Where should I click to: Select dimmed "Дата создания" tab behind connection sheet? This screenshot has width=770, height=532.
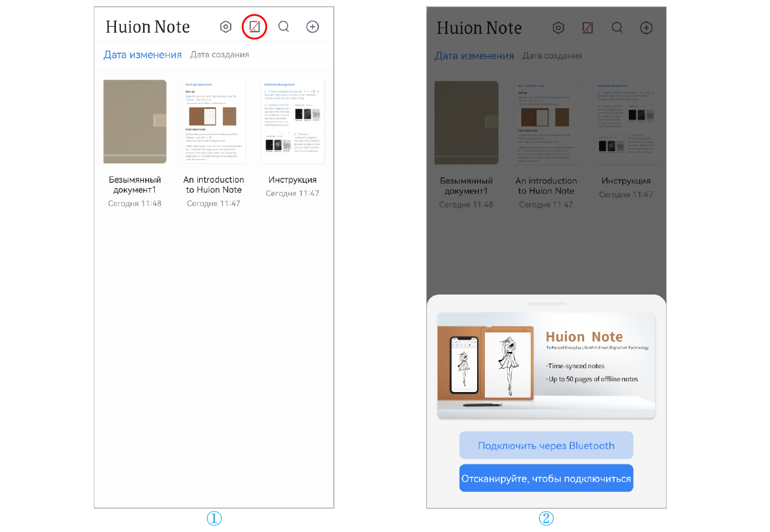coord(552,56)
